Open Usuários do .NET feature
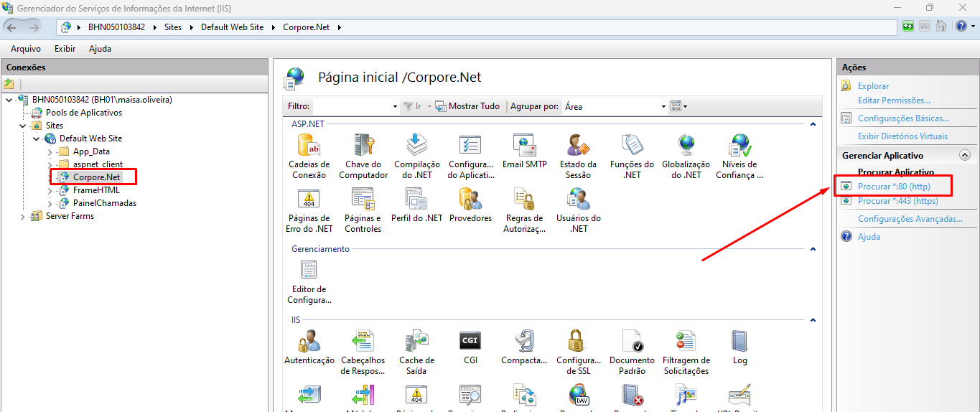This screenshot has width=980, height=412. point(579,210)
